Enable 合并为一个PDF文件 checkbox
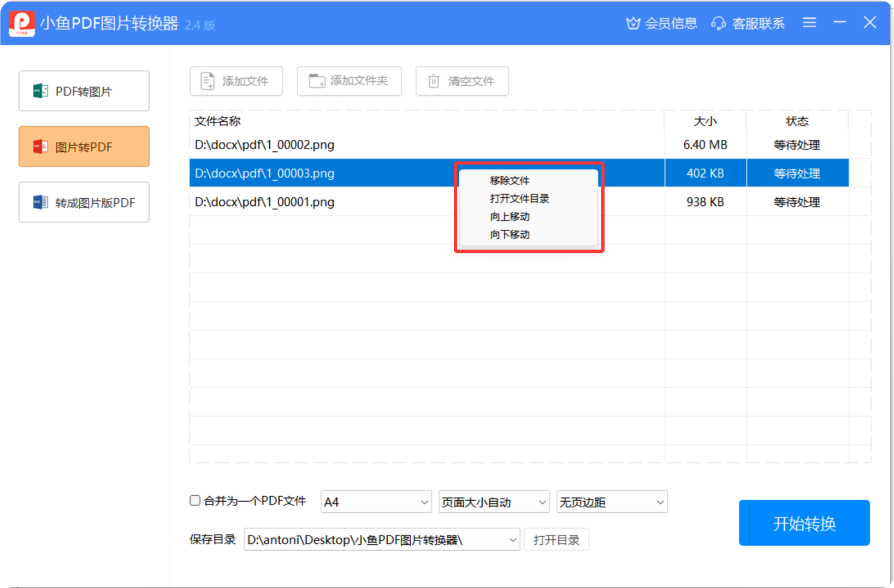 [x=195, y=501]
